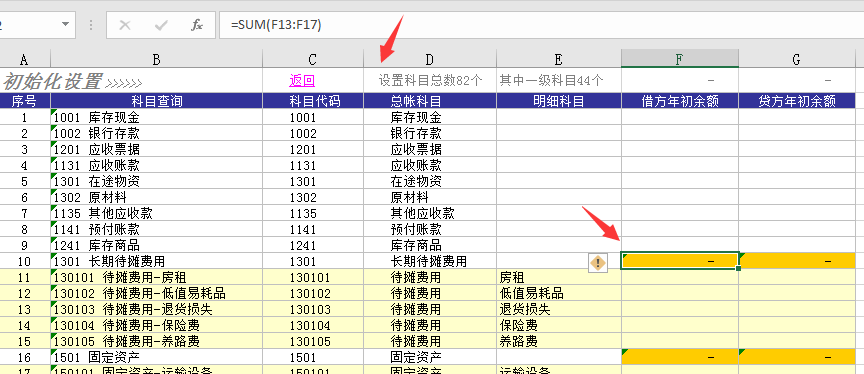Click 明细科目 cell 低值易耗品
The width and height of the screenshot is (864, 374).
pyautogui.click(x=559, y=293)
